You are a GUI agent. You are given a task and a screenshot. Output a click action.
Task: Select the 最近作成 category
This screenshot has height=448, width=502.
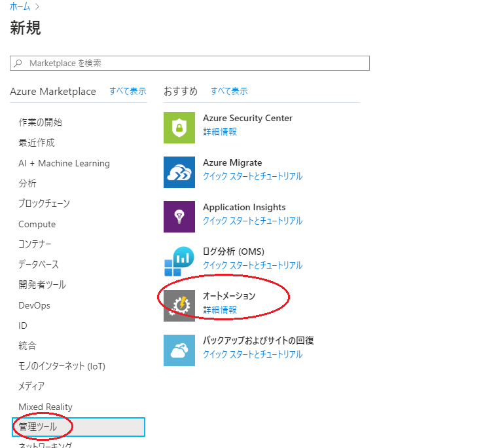coord(37,143)
